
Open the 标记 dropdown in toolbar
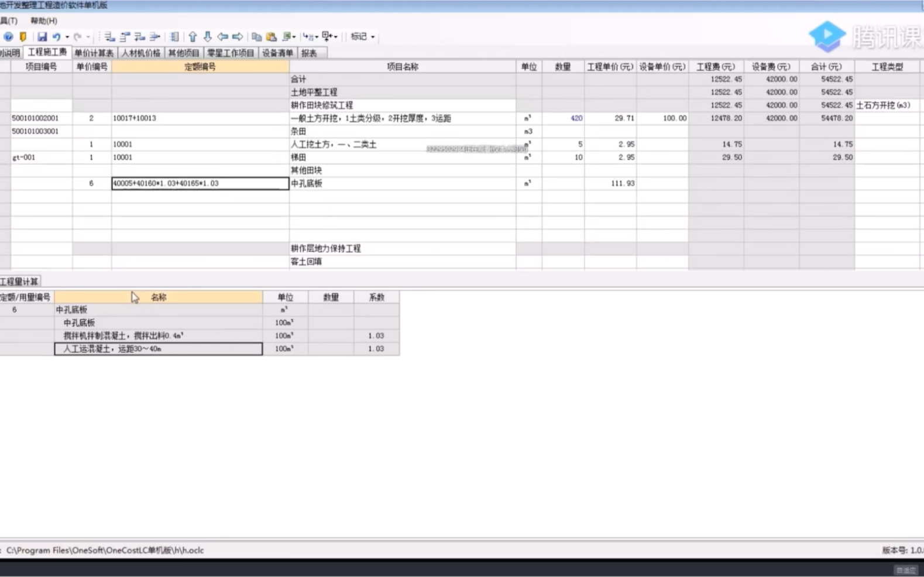pos(362,36)
